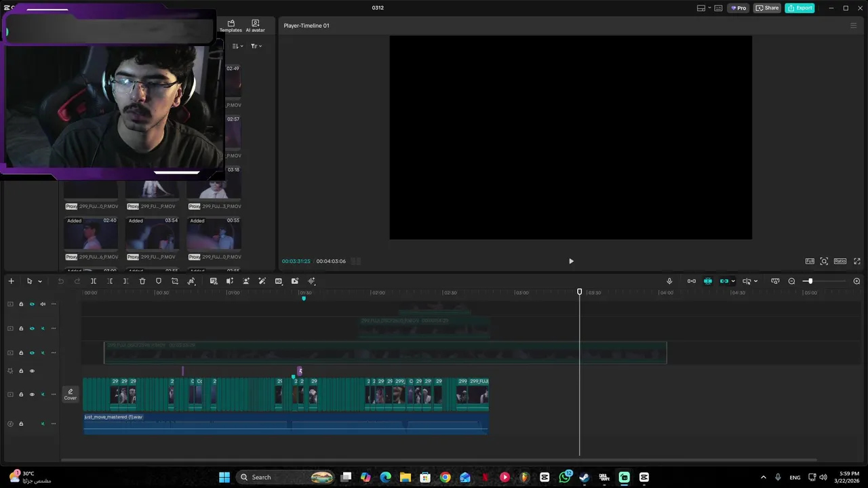Mute the main track beside Cover
The image size is (868, 488).
tap(43, 394)
